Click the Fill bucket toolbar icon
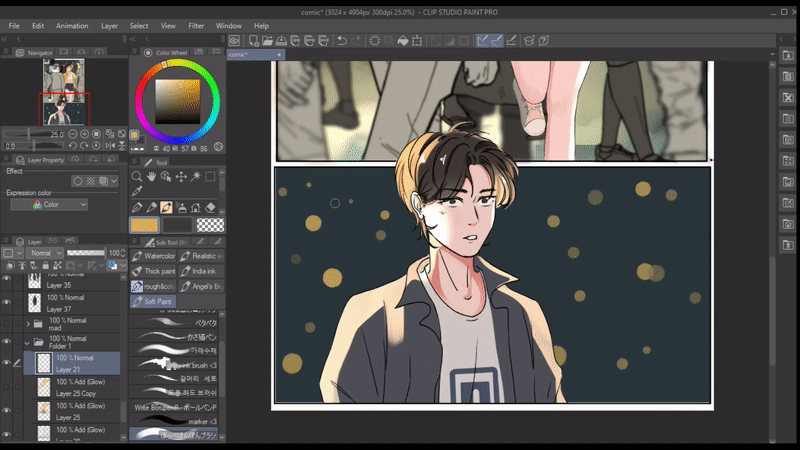Image resolution: width=800 pixels, height=450 pixels. tap(403, 41)
